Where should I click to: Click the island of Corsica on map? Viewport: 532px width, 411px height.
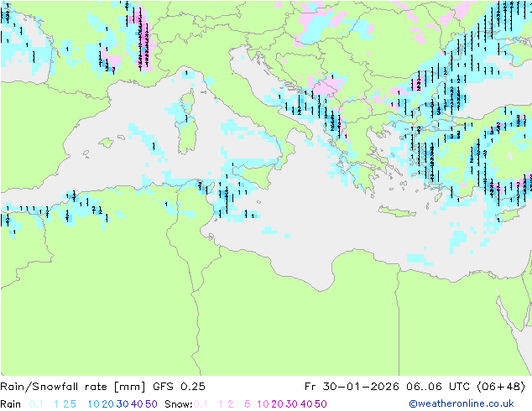(189, 101)
